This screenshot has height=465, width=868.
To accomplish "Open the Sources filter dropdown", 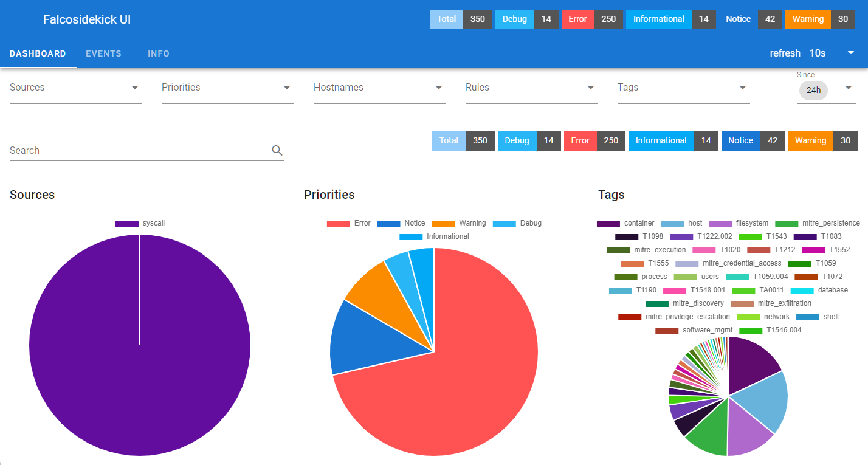I will pyautogui.click(x=76, y=88).
